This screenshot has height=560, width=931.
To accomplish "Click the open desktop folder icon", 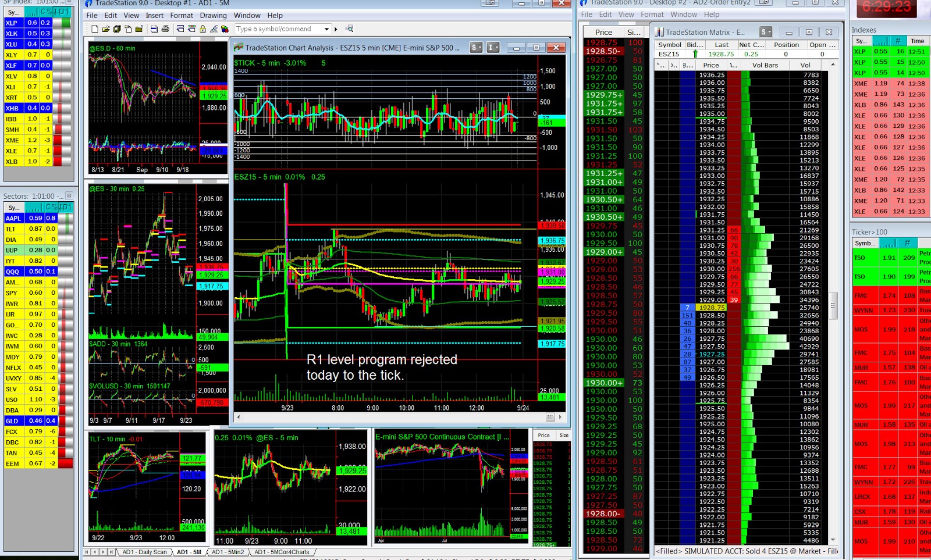I will pos(139,28).
